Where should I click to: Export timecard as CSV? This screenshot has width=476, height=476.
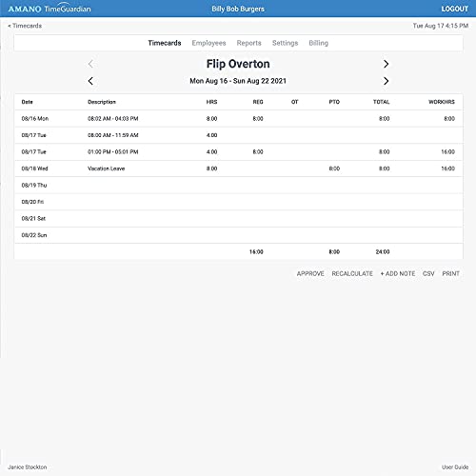[428, 273]
